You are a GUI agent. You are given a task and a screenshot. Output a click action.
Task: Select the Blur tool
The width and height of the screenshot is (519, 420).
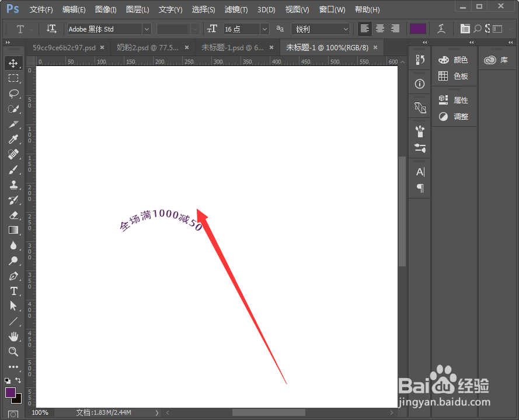(x=13, y=245)
